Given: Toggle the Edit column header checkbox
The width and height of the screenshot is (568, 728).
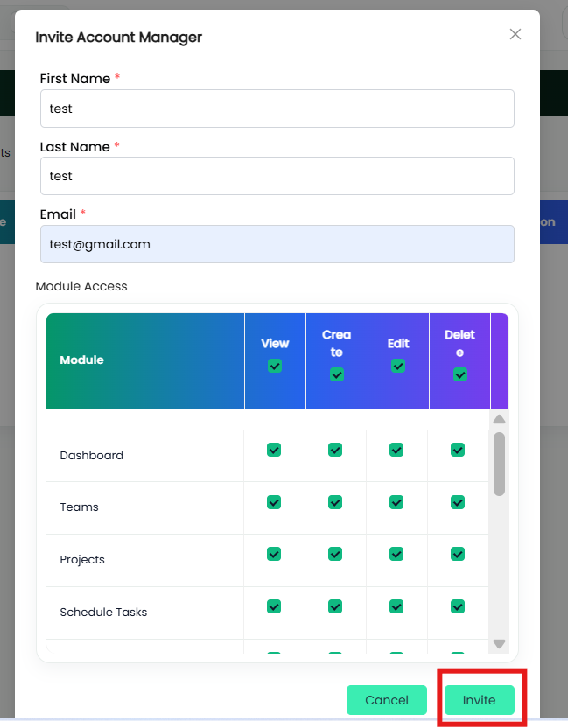Looking at the screenshot, I should 398,366.
